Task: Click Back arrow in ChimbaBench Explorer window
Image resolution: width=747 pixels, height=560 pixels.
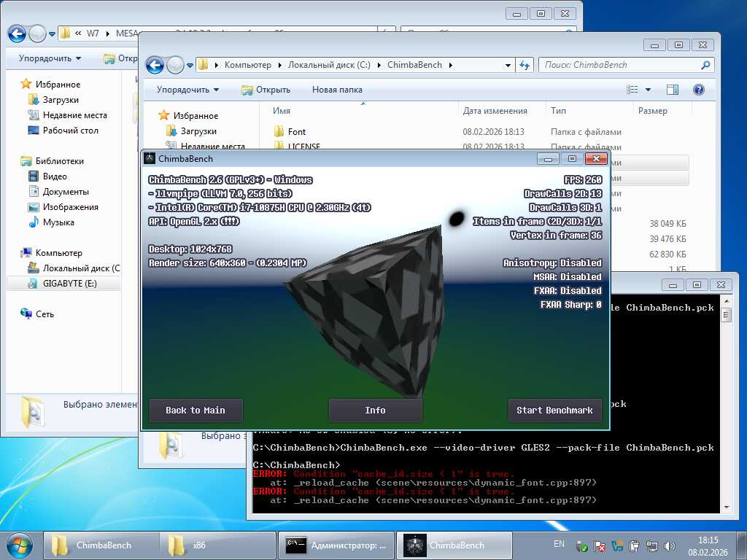Action: tap(155, 65)
